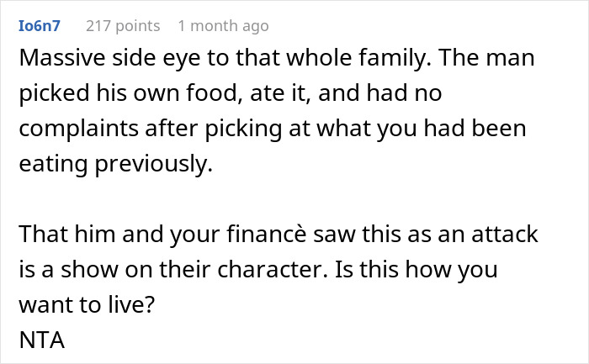The height and width of the screenshot is (364, 589).
Task: Click the word 'points' in comment header
Action: point(136,26)
